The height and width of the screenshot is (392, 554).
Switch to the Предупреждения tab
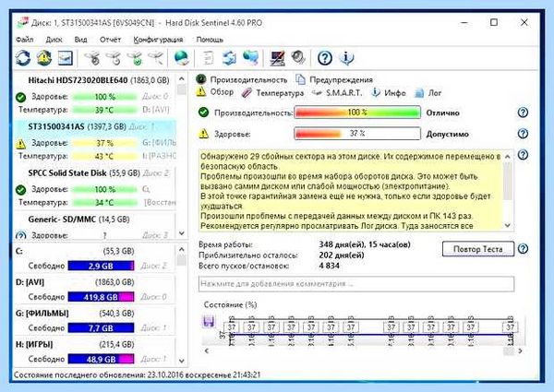(x=334, y=79)
